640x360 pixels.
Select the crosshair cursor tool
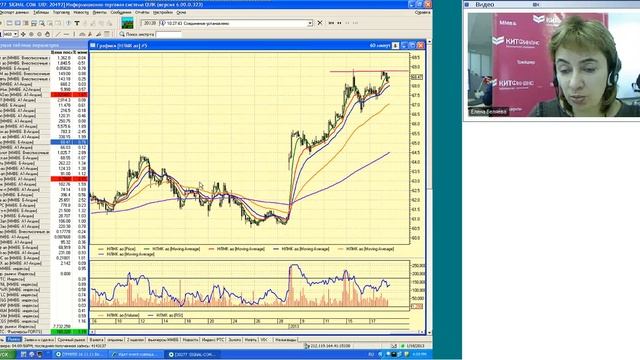(x=23, y=34)
